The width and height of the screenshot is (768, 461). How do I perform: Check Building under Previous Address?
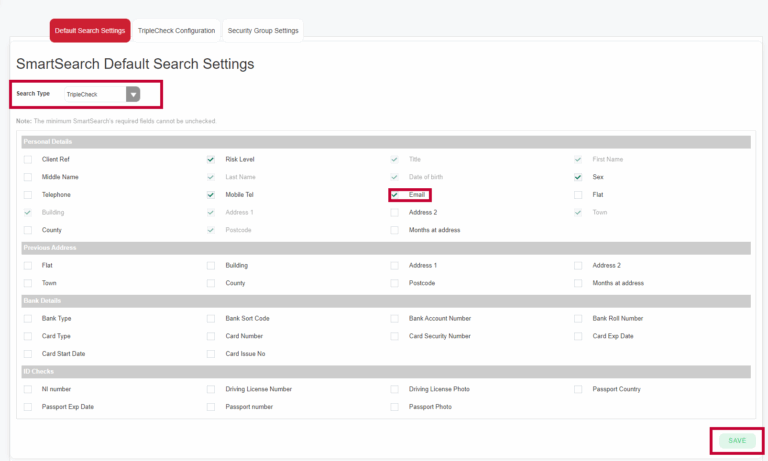211,265
